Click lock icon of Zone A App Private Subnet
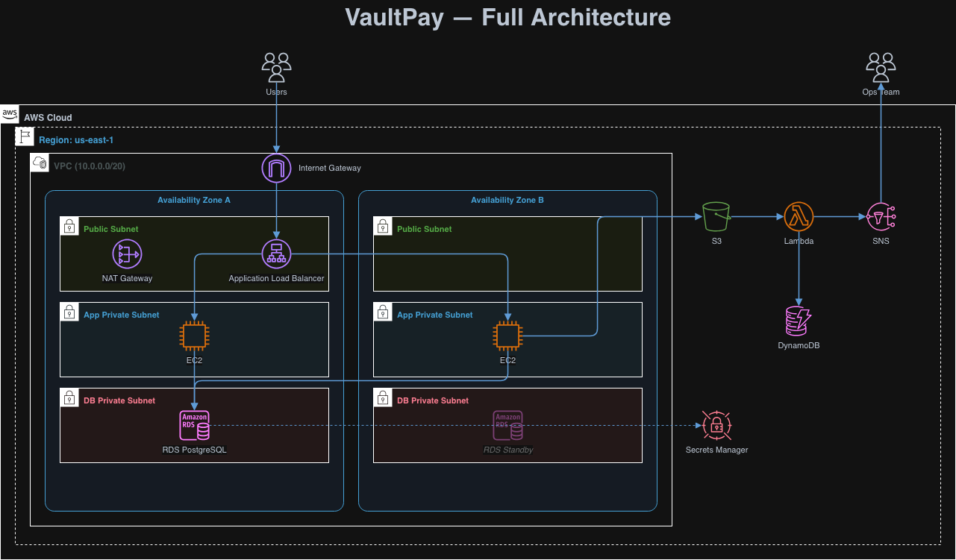The image size is (956, 560). [x=69, y=312]
